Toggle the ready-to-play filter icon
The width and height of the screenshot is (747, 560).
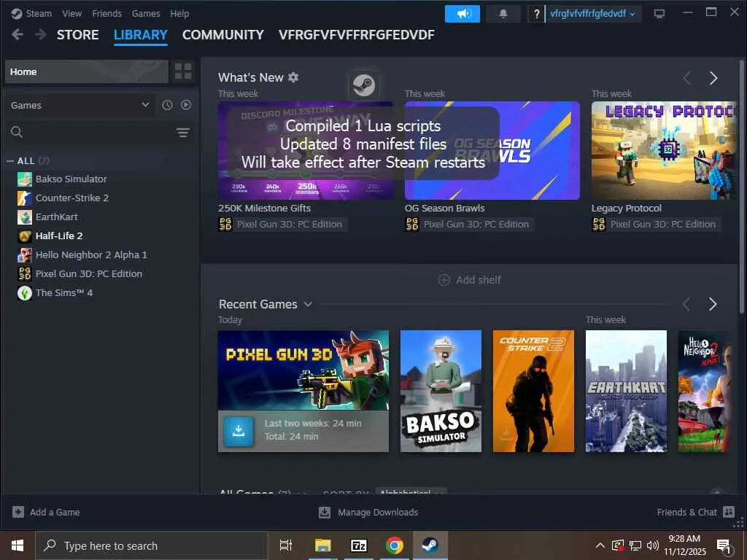[186, 105]
